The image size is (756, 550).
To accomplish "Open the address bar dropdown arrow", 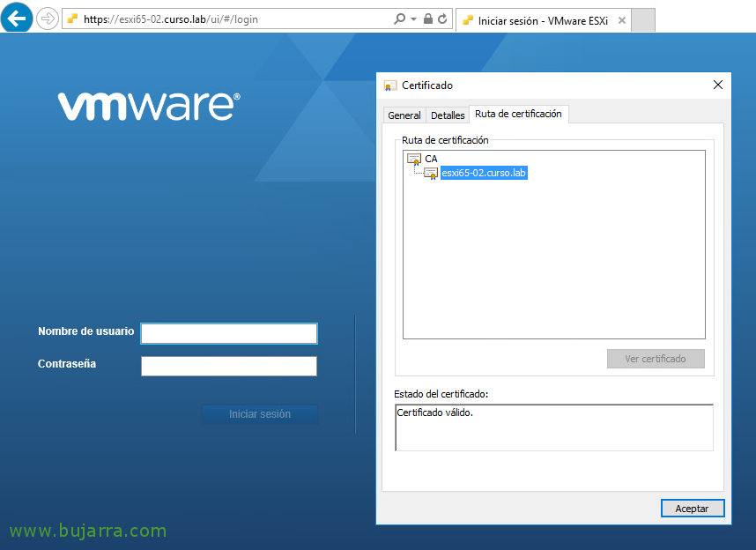I will coord(413,19).
